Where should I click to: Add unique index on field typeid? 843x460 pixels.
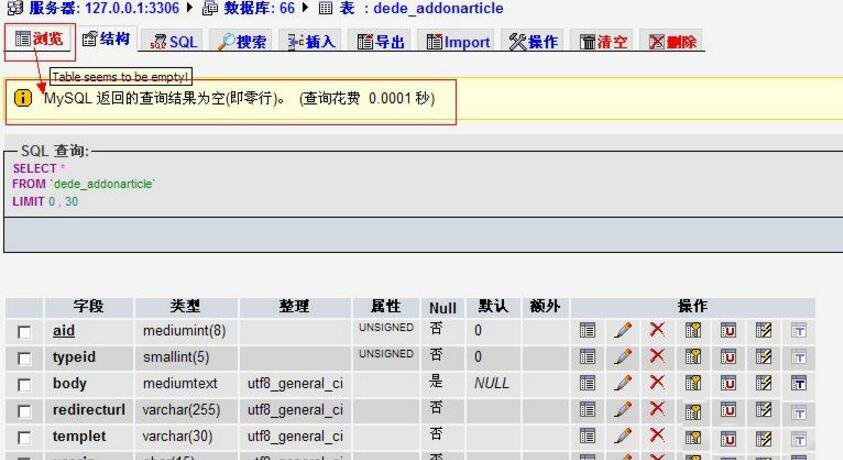click(728, 356)
